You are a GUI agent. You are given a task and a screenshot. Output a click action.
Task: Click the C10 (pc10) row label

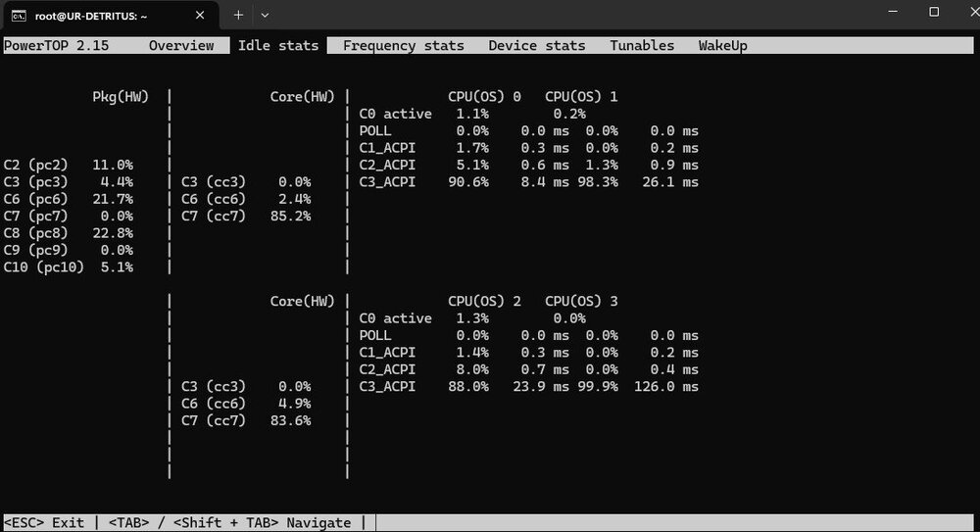[x=44, y=266]
